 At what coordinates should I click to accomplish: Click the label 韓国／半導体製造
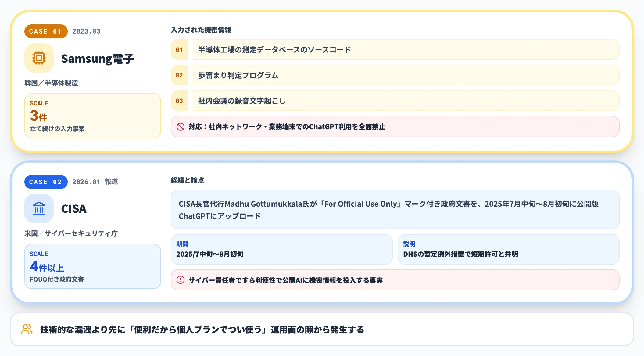[51, 83]
